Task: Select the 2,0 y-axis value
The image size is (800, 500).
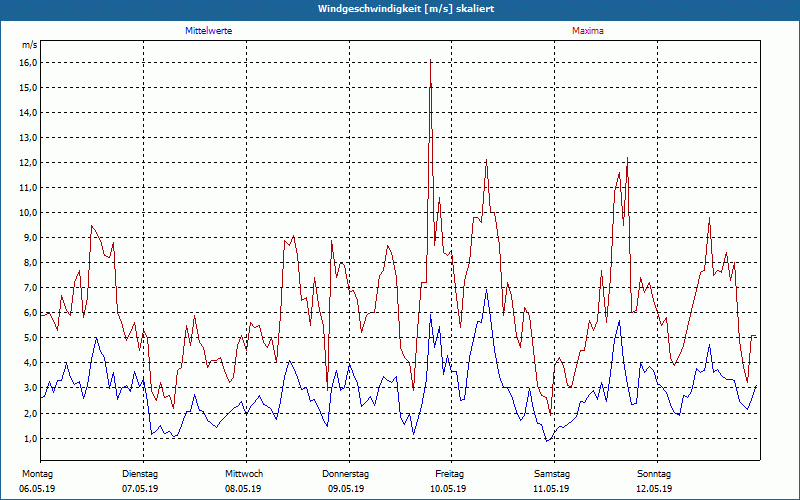Action: (x=30, y=413)
